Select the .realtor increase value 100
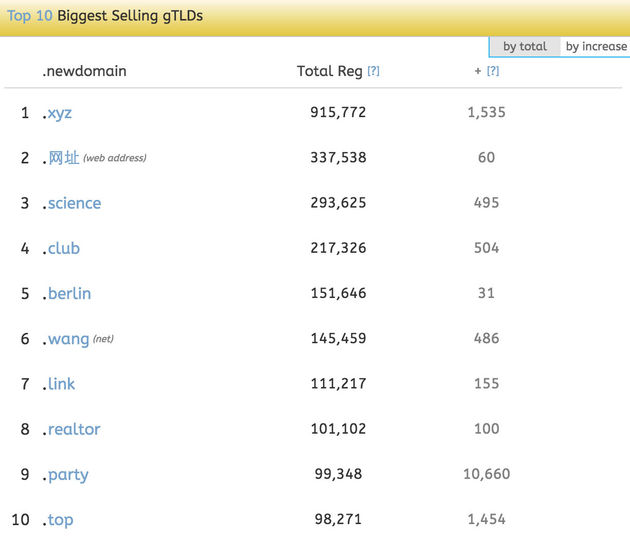630x539 pixels. point(486,429)
